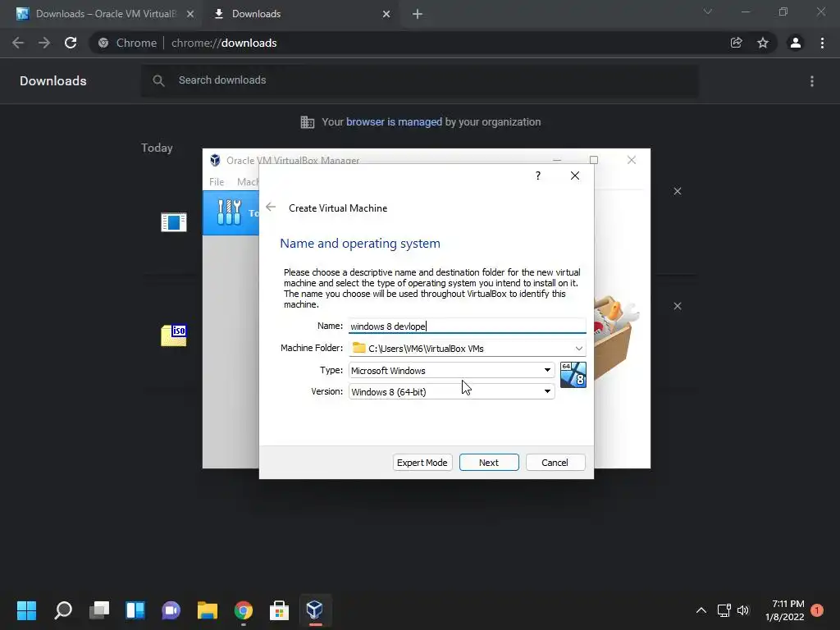The image size is (840, 630).
Task: Bookmark this page with the star icon
Action: point(763,43)
